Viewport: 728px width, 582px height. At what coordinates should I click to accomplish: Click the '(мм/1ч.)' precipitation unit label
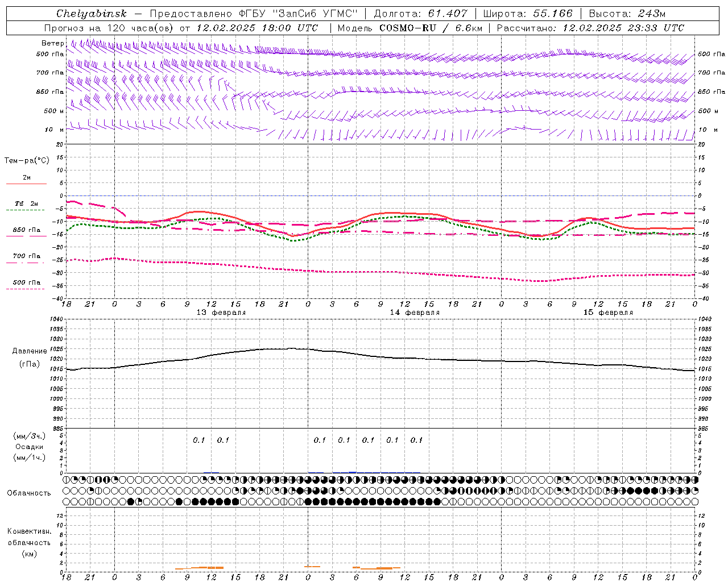tap(30, 458)
